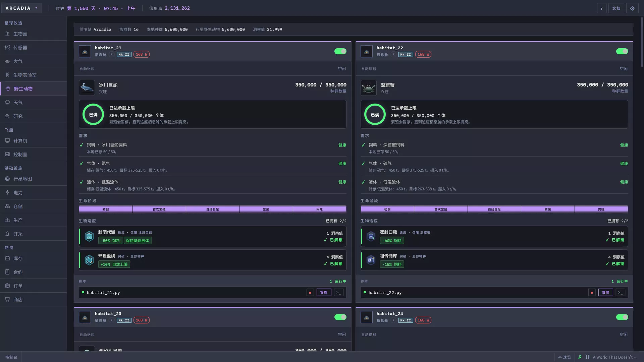This screenshot has width=644, height=362.
Task: Open the music track options ellipsis
Action: [x=636, y=357]
